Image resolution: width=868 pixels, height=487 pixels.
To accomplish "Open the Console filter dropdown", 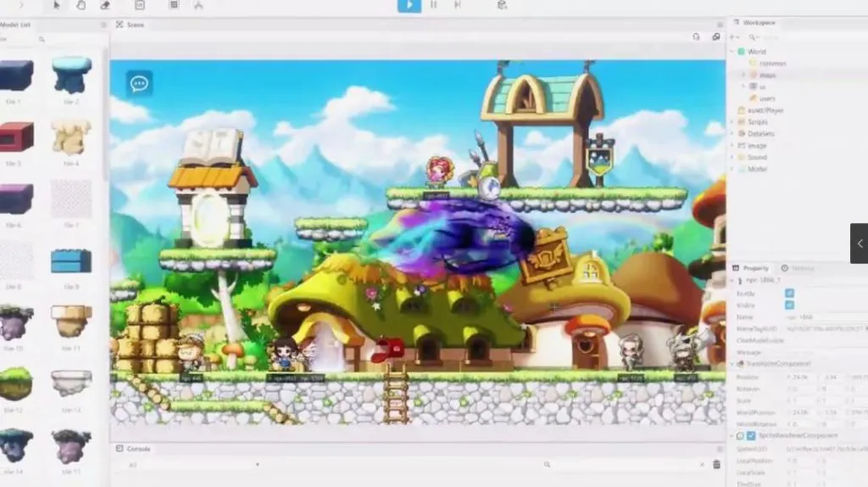I will pyautogui.click(x=194, y=465).
